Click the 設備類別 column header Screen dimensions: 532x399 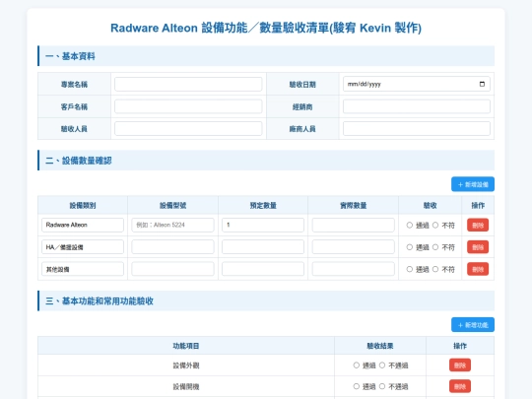click(x=83, y=205)
